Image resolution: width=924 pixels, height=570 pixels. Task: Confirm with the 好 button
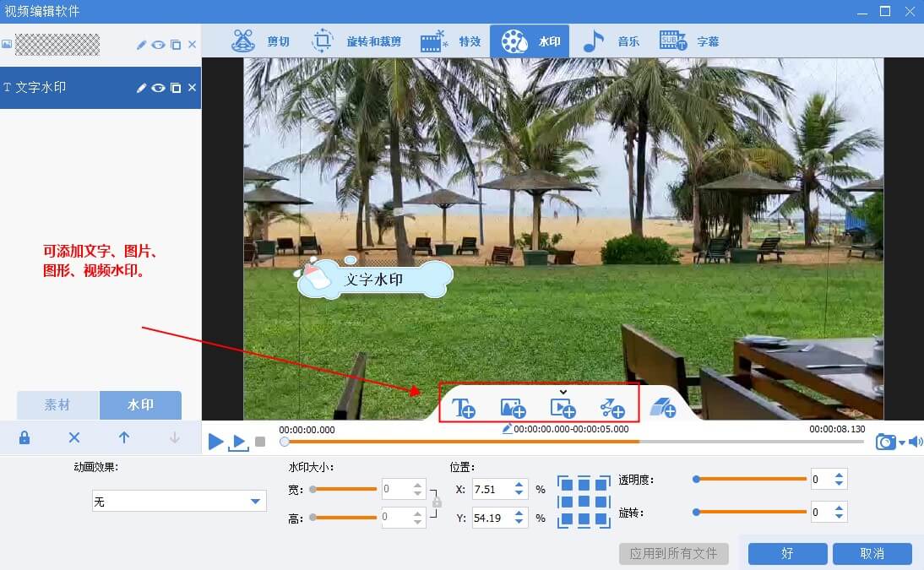[x=787, y=553]
